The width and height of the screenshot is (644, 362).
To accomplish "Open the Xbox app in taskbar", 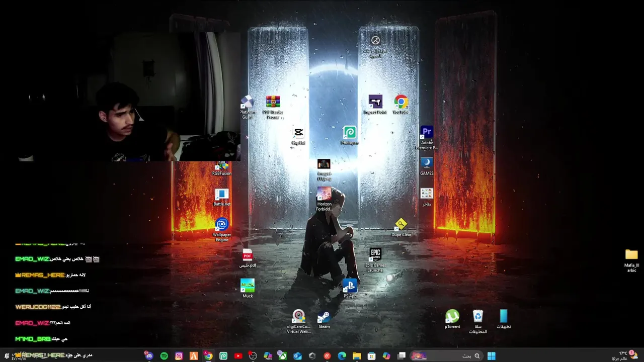I will (283, 355).
